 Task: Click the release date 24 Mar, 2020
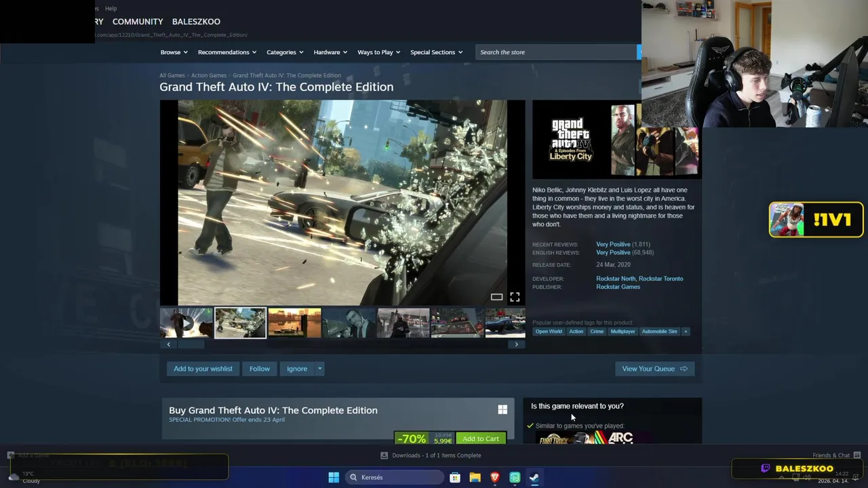[x=613, y=265]
